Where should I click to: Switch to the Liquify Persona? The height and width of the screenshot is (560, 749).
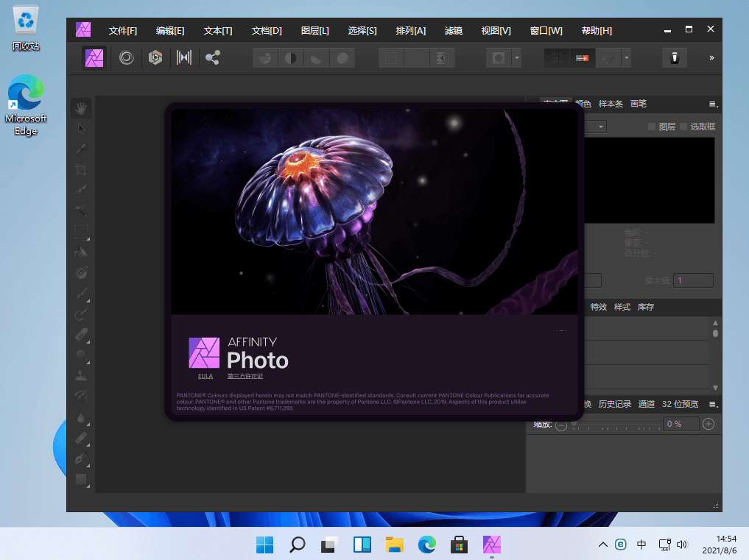click(x=127, y=58)
